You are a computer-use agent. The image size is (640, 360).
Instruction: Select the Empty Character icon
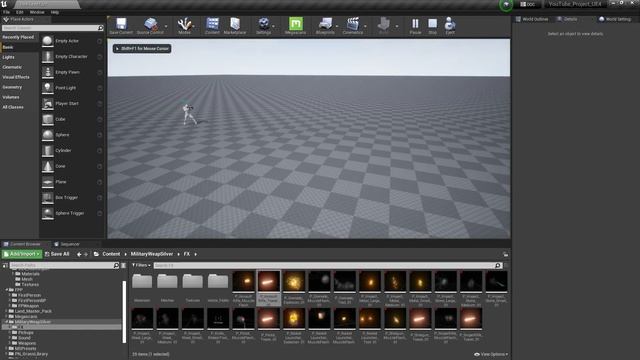[x=48, y=57]
